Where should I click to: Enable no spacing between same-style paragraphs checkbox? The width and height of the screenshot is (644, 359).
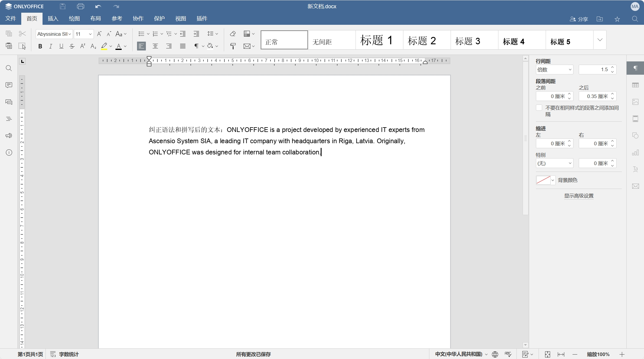coord(539,108)
